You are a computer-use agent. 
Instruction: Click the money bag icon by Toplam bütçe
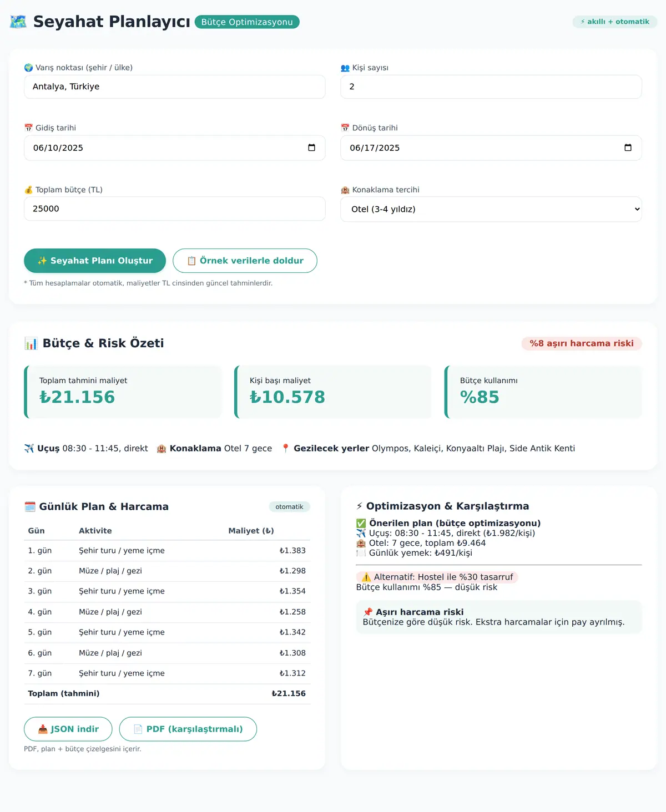29,190
